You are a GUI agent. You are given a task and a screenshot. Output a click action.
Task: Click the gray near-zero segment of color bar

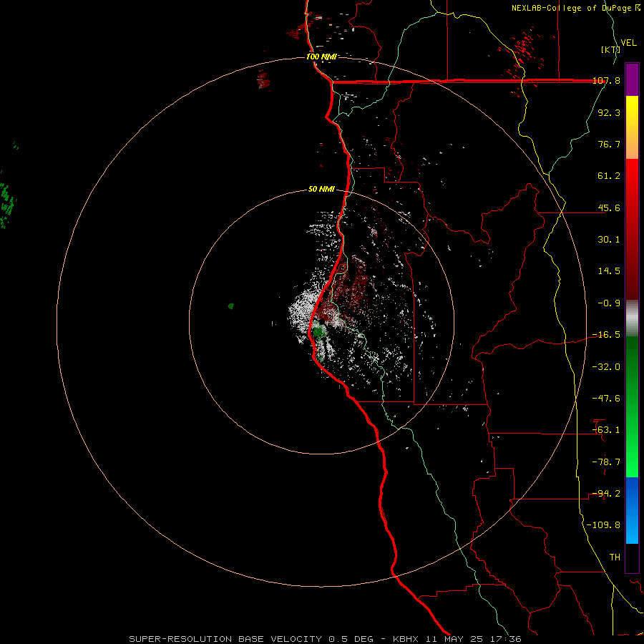tap(632, 318)
